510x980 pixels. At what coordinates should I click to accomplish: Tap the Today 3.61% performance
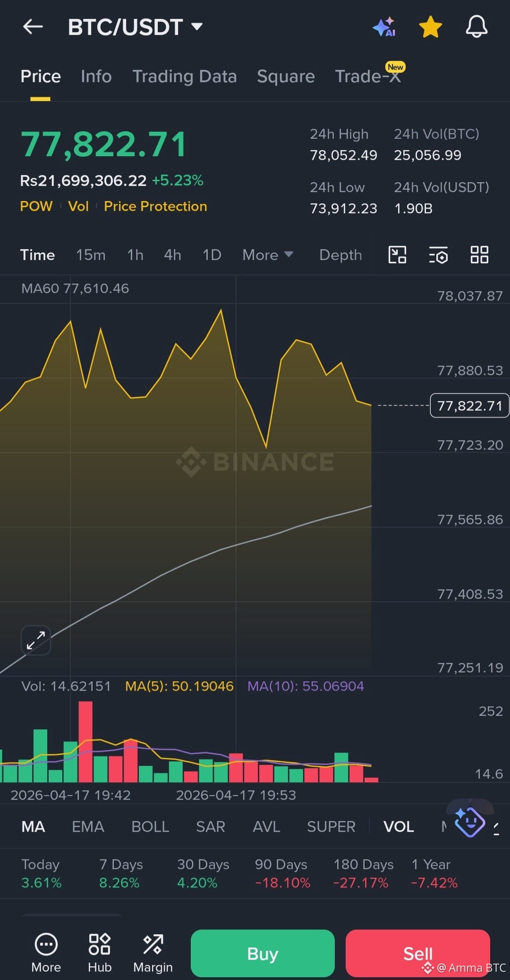tap(42, 873)
